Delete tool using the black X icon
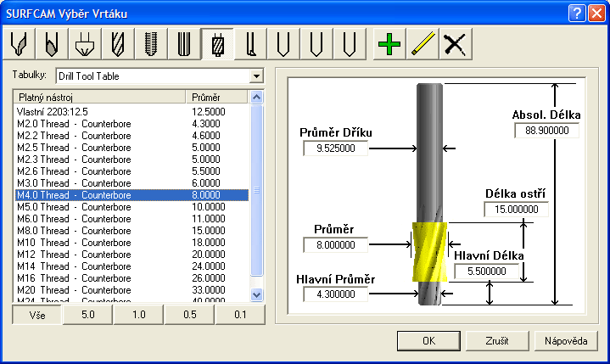 [x=456, y=44]
